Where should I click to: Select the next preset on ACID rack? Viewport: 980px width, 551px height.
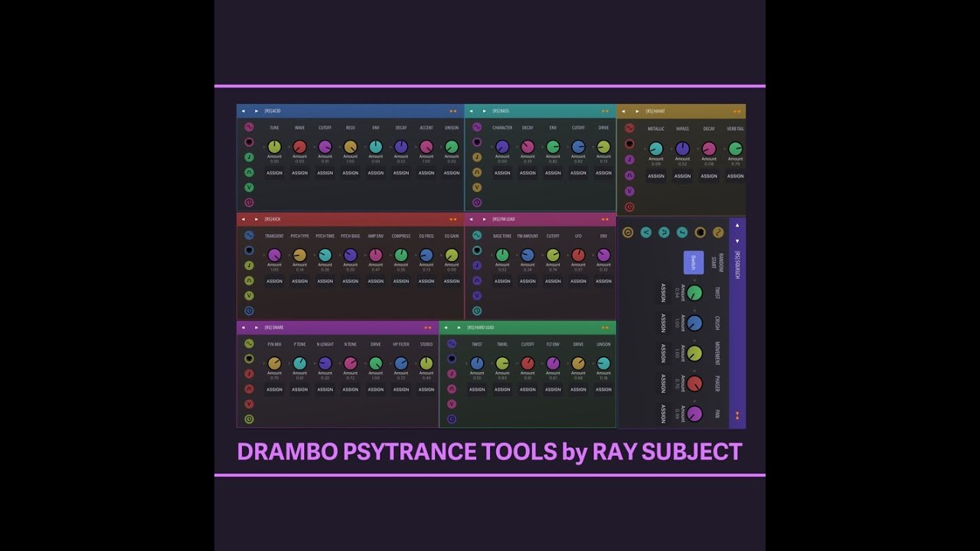(x=256, y=111)
